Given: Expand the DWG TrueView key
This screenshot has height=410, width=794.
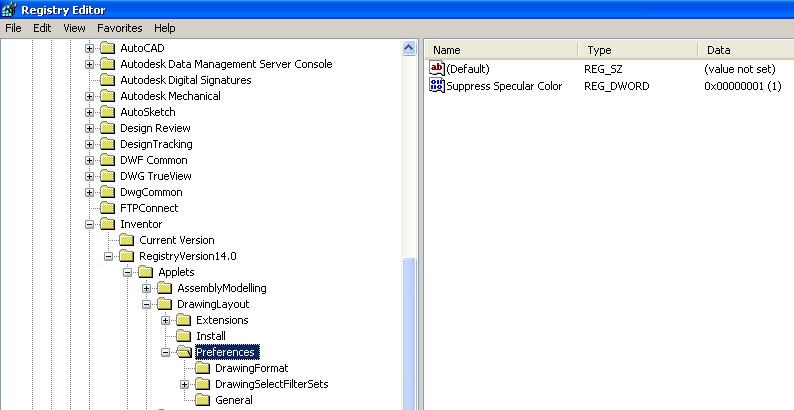Looking at the screenshot, I should point(90,176).
